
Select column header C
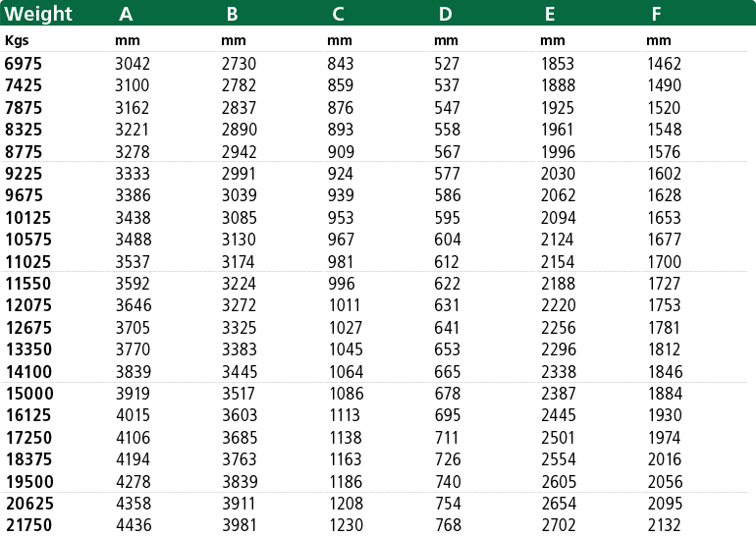(x=339, y=14)
